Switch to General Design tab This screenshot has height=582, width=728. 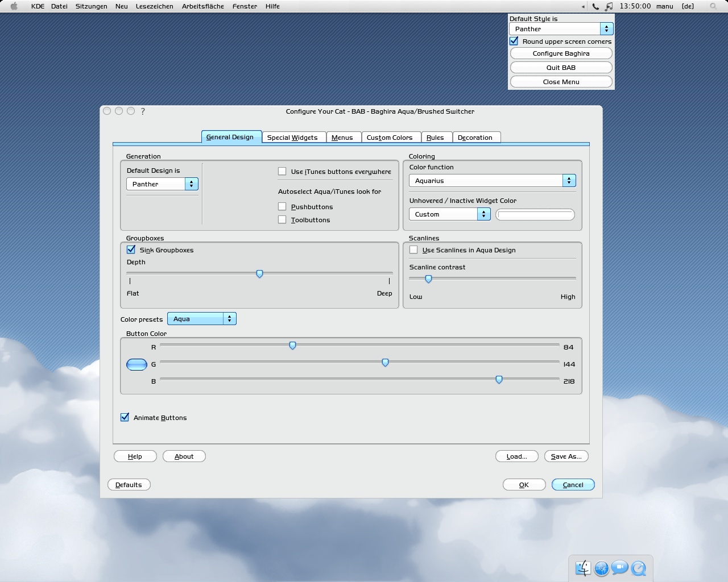(230, 137)
